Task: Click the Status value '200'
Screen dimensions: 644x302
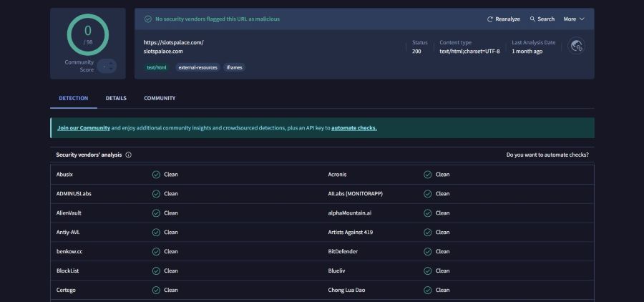Action: [x=416, y=52]
